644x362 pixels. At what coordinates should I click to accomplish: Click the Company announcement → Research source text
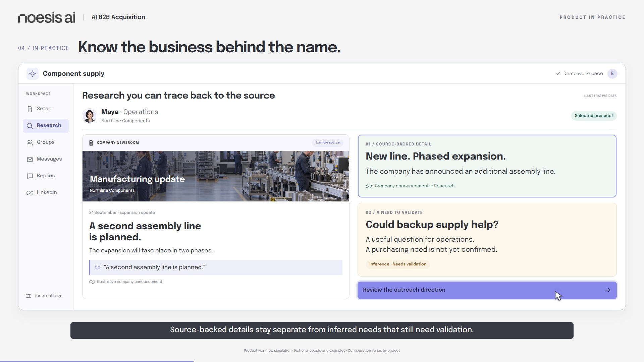pyautogui.click(x=415, y=186)
